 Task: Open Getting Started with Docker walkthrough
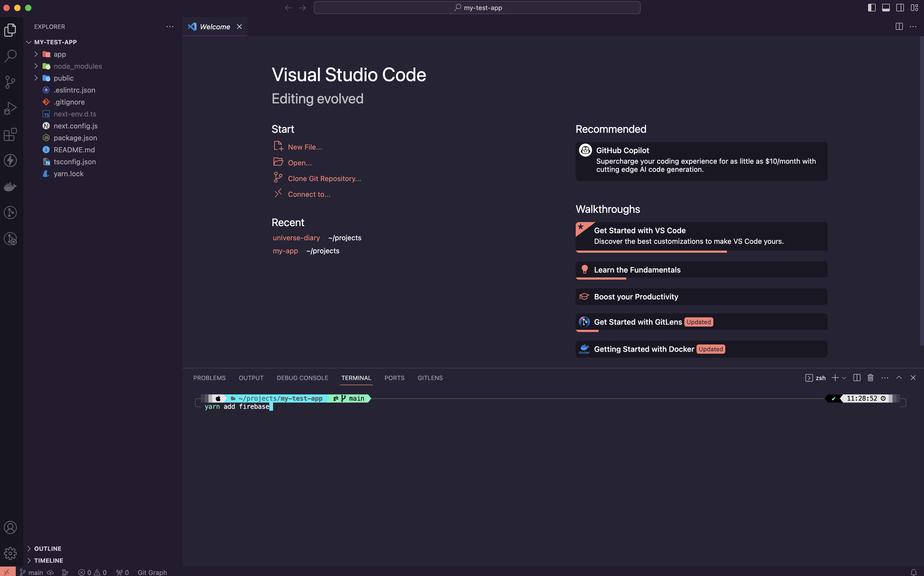(x=701, y=349)
